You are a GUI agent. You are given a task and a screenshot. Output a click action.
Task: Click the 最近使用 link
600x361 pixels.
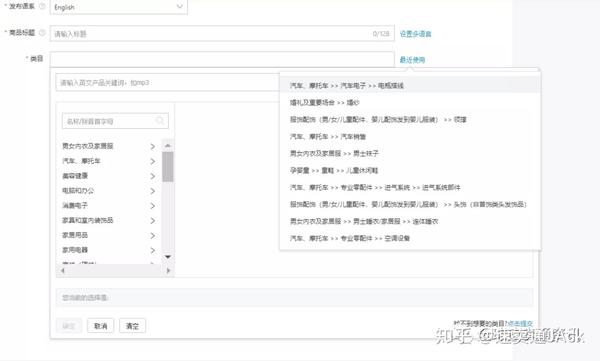tap(412, 60)
